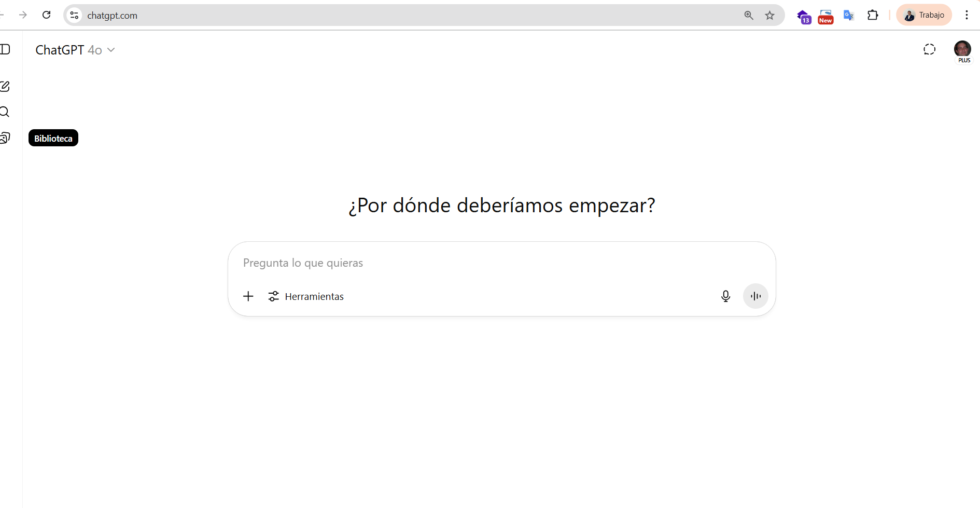Open the Extensions puzzle-piece menu
This screenshot has height=508, width=980.
coord(873,15)
